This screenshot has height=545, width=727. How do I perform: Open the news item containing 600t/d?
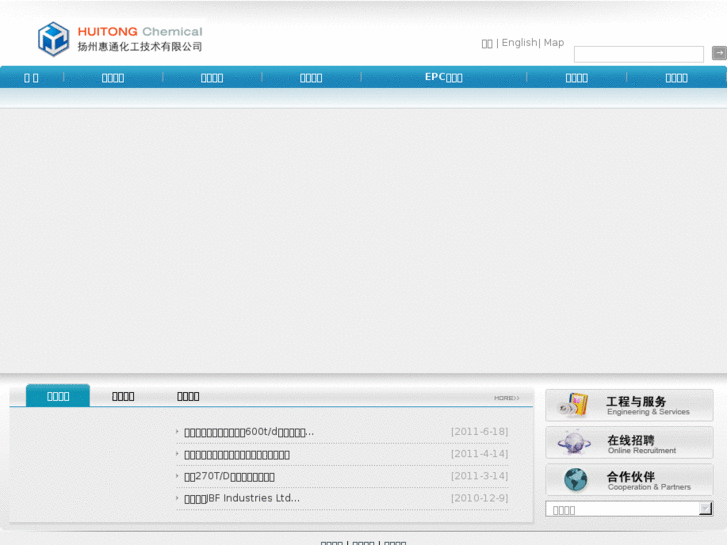pos(249,432)
